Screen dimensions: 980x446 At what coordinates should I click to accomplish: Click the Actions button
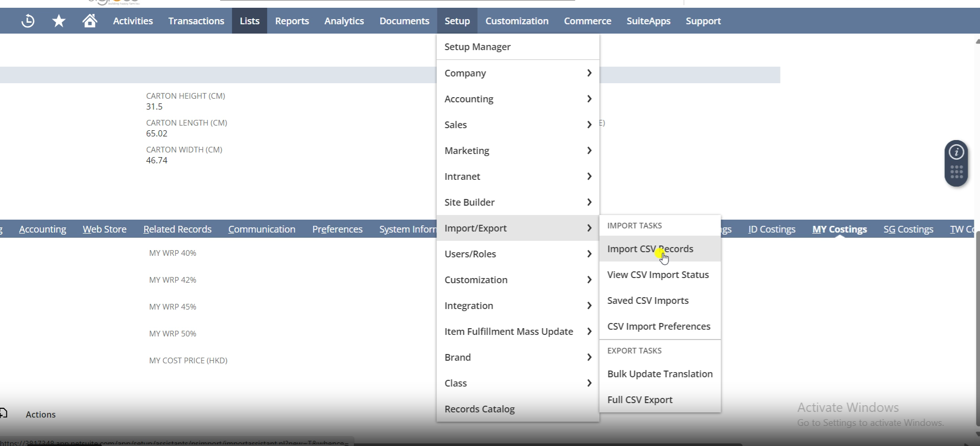point(41,414)
